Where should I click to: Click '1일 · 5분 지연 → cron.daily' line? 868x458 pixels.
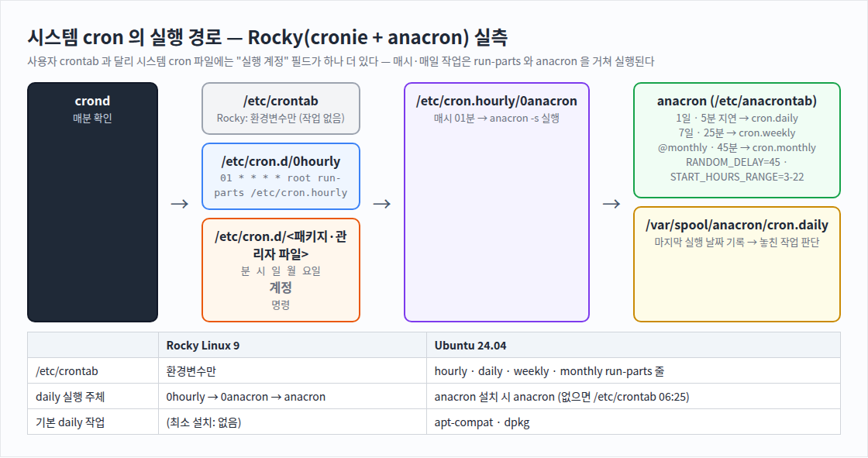[x=737, y=118]
